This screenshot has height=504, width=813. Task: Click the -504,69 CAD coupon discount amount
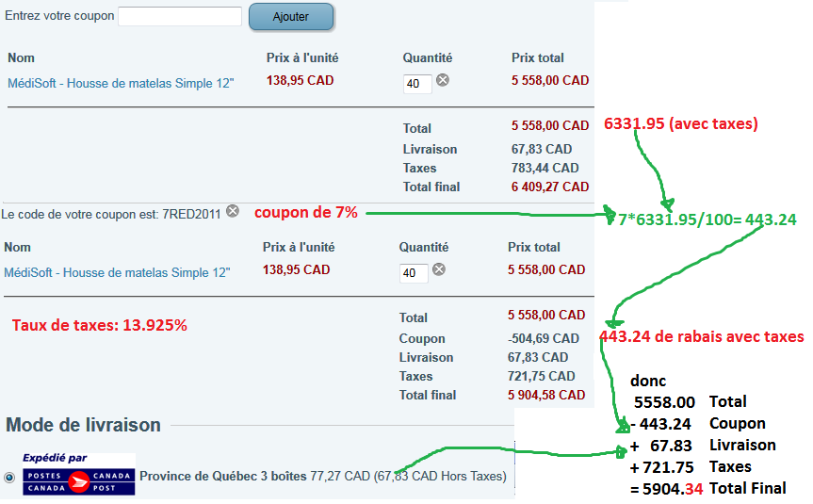pos(544,338)
